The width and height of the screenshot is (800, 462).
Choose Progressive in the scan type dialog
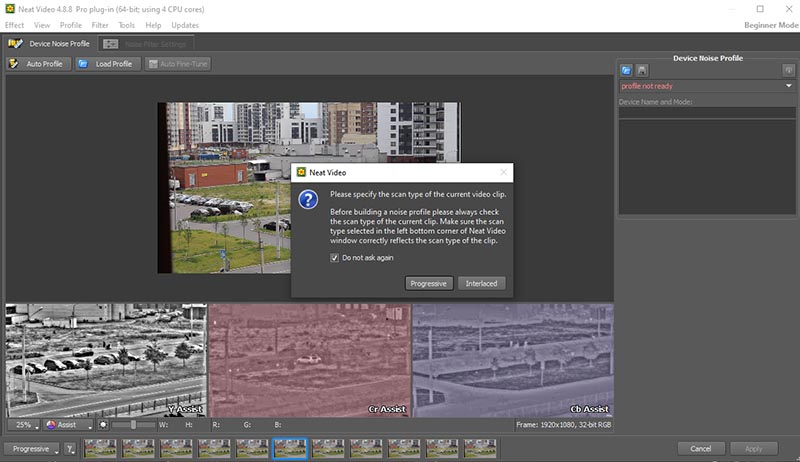[x=429, y=284]
